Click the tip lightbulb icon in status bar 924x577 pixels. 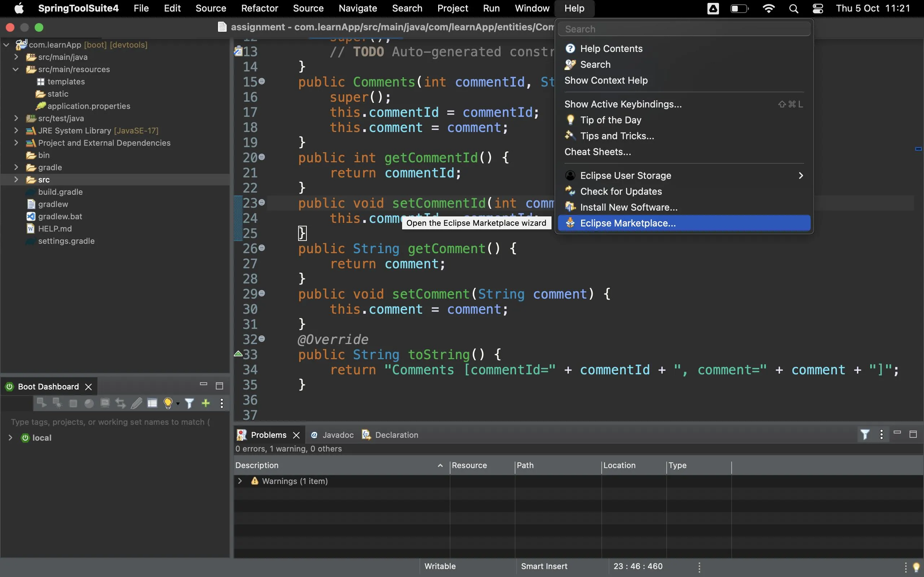coord(916,567)
